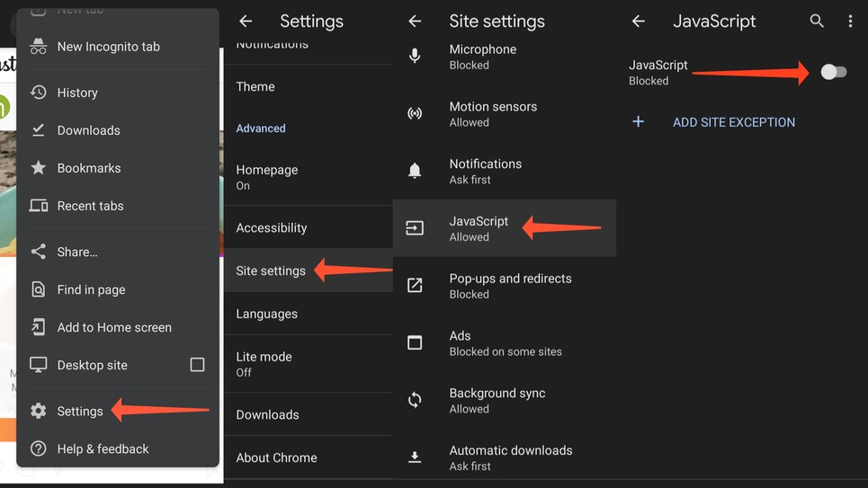Check the Desktop site checkbox
The width and height of the screenshot is (868, 488).
(x=197, y=365)
